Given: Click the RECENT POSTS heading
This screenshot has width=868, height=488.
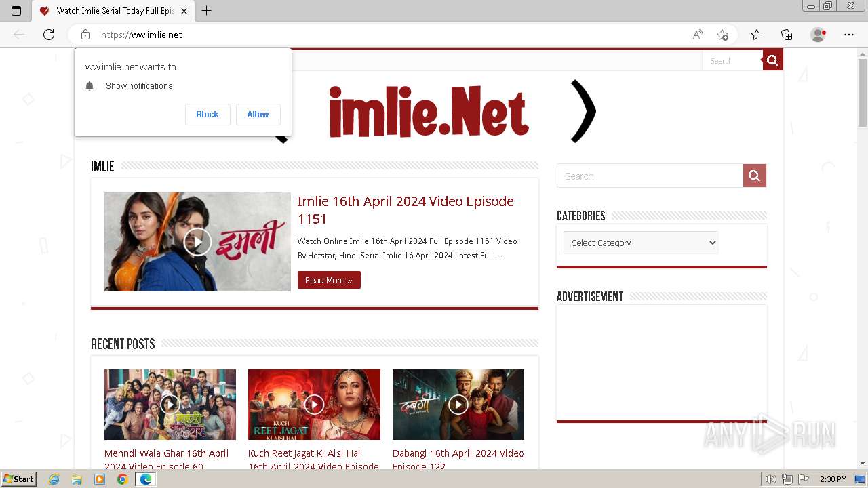Looking at the screenshot, I should click(123, 344).
